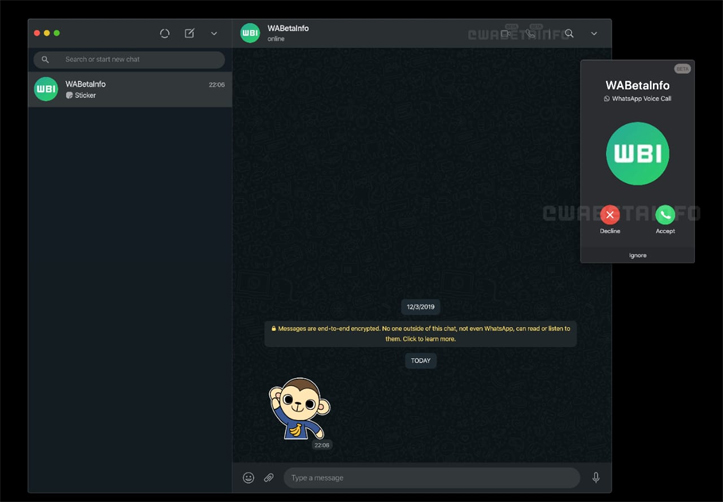The image size is (723, 502).
Task: Click the end-to-end encryption notice
Action: point(421,334)
